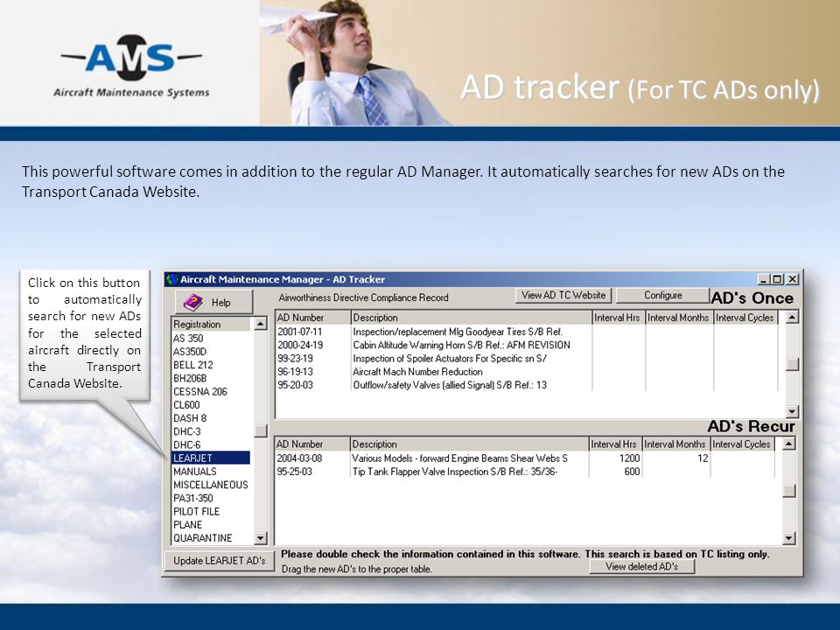
Task: Click AD's Recur table scroll down arrow
Action: coord(788,538)
